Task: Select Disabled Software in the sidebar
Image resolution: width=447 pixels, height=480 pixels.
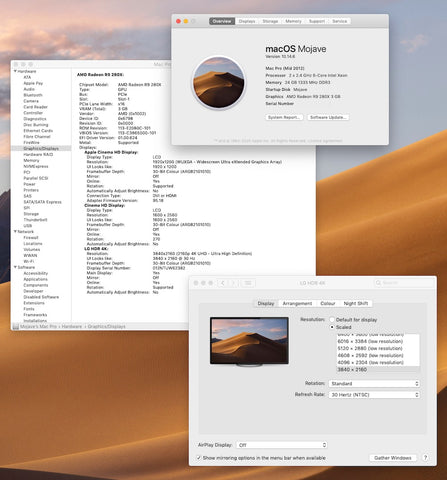Action: point(41,297)
